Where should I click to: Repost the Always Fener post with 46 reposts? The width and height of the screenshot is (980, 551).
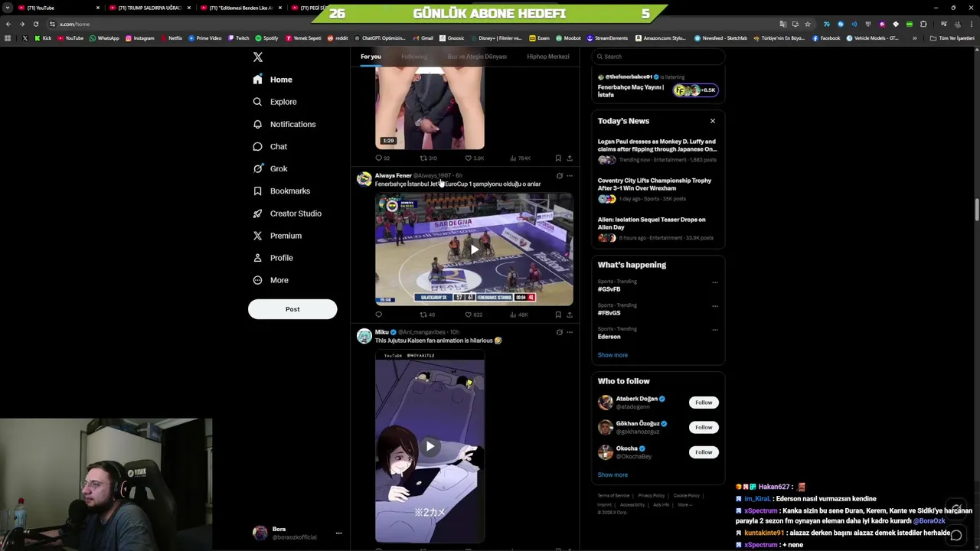[x=427, y=315]
